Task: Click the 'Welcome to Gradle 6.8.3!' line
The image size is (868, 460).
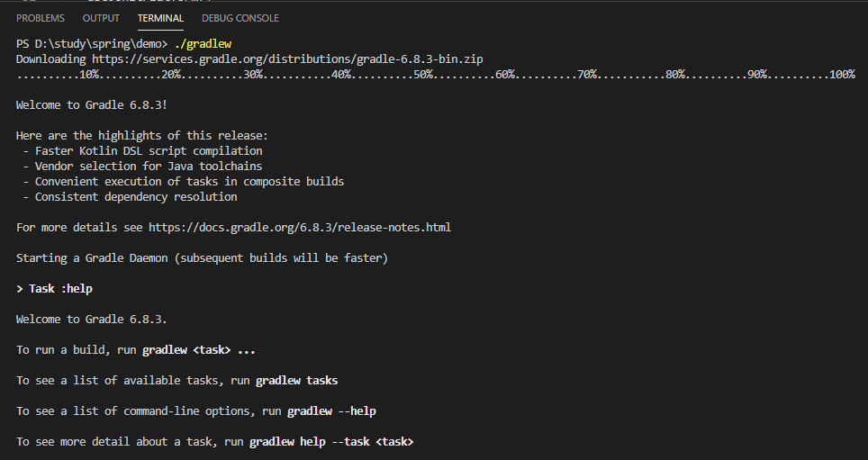Action: click(x=92, y=104)
